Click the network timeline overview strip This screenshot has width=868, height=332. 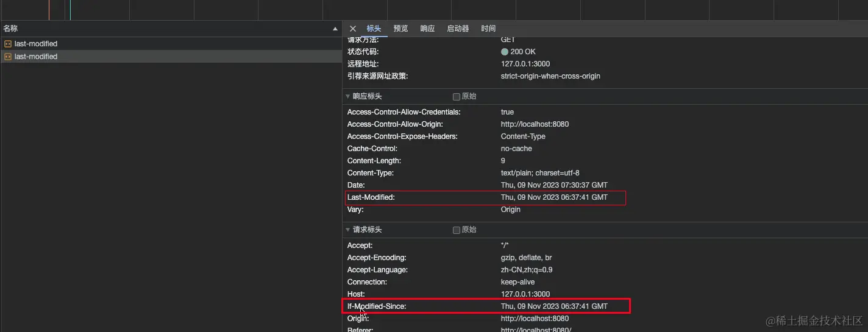point(434,10)
